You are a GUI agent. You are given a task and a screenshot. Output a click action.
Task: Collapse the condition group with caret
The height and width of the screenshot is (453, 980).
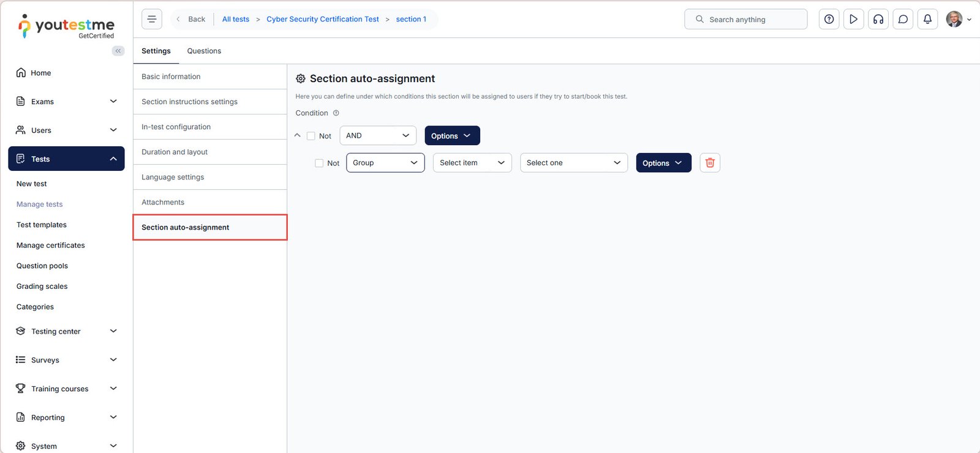click(x=298, y=135)
